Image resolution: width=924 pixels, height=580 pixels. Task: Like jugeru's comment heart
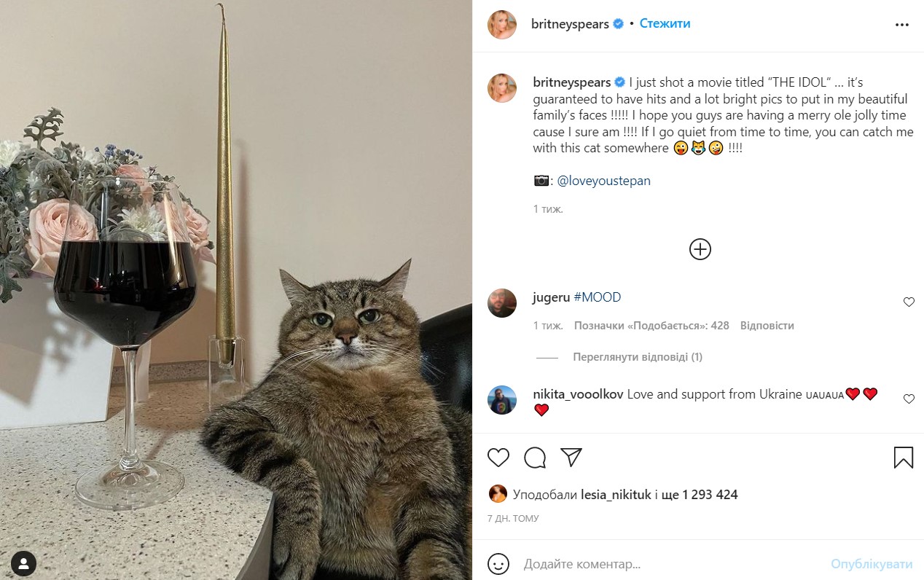909,302
